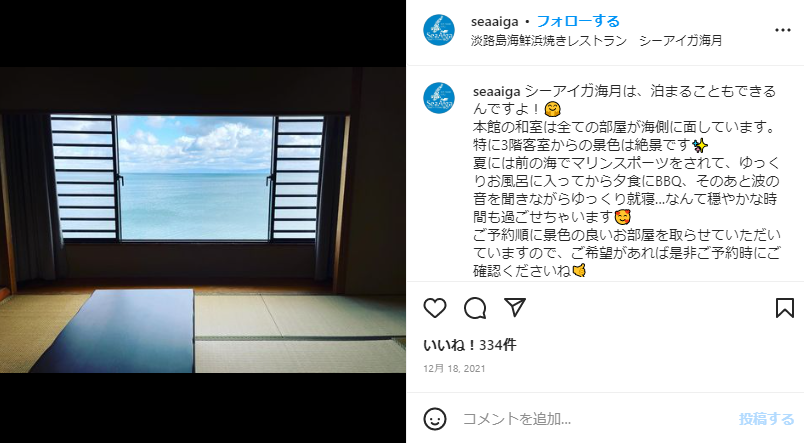Open comments with the speech bubble icon
Viewport: 804px width, 443px height.
tap(475, 308)
